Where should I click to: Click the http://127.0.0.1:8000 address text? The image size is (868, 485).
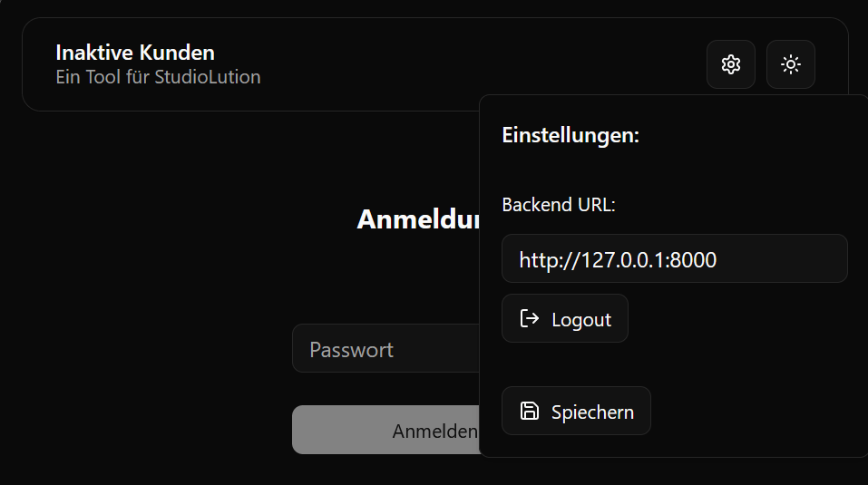pyautogui.click(x=618, y=260)
